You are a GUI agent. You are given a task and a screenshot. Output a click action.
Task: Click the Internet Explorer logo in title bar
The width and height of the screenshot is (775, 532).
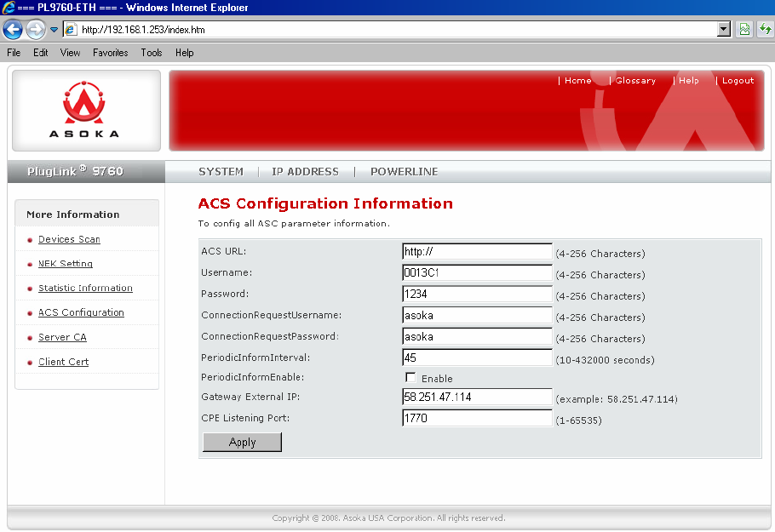pos(9,8)
